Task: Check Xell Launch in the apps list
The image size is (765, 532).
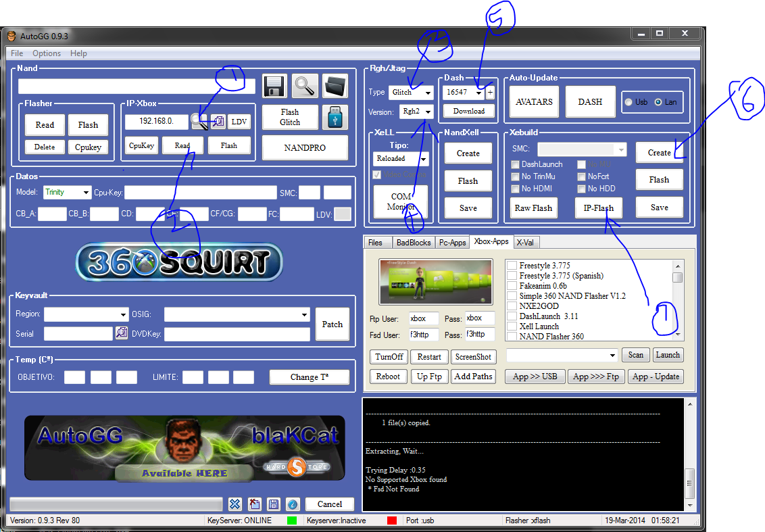Action: point(512,327)
